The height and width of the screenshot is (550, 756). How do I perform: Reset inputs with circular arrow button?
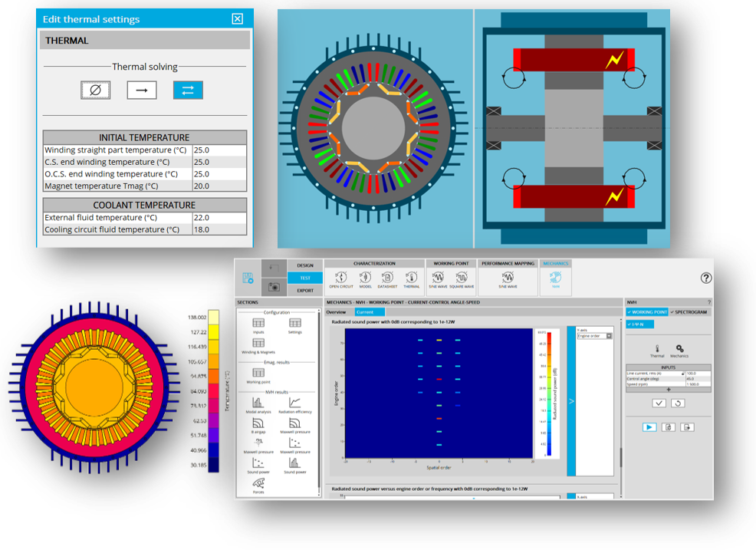(678, 403)
